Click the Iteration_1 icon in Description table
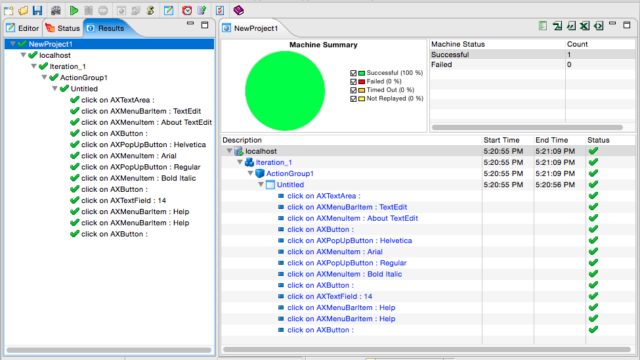 (249, 162)
